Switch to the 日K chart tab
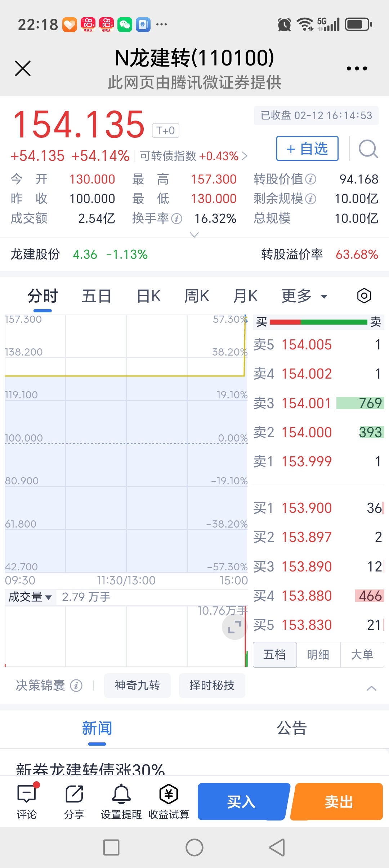389x868 pixels. coord(149,296)
